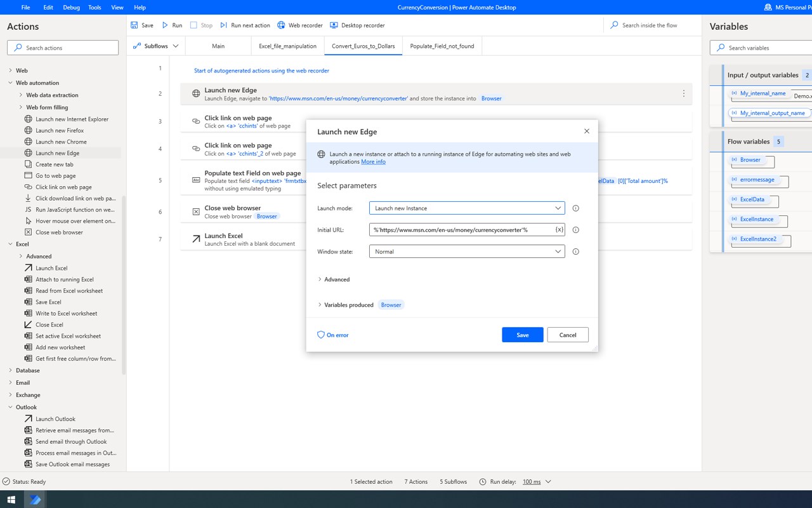Click the Save button in the dialog
The image size is (812, 508).
(523, 335)
